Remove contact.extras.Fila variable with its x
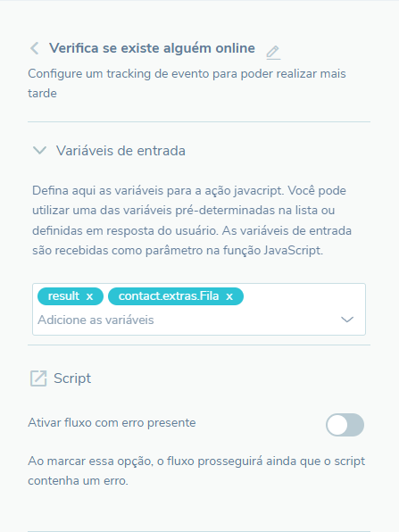The width and height of the screenshot is (399, 532). (229, 296)
